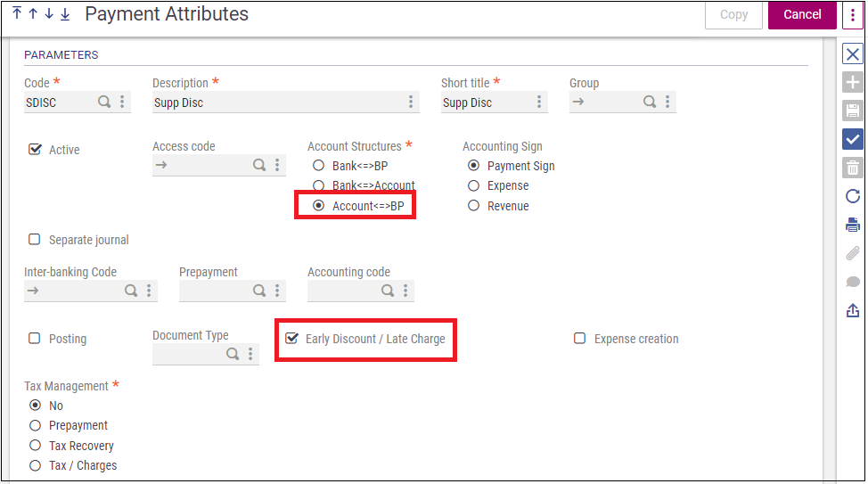
Task: Enable the Separate journal checkbox
Action: point(35,239)
